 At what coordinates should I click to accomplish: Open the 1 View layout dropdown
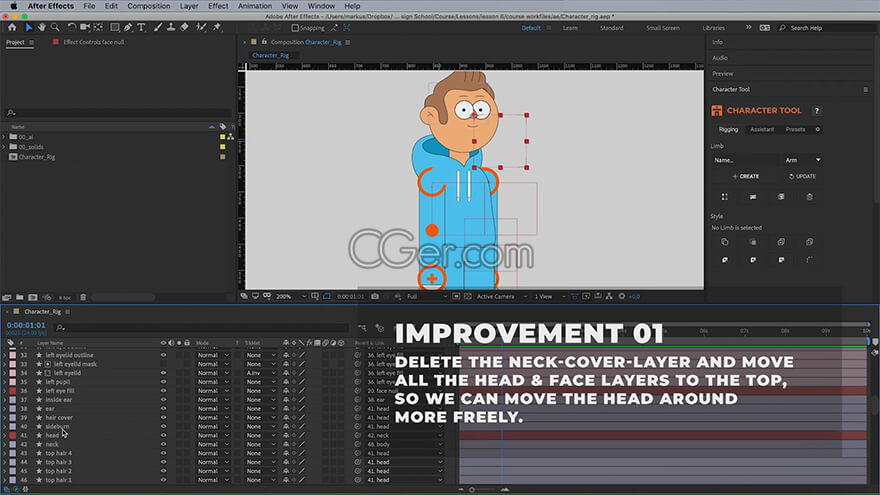point(549,296)
